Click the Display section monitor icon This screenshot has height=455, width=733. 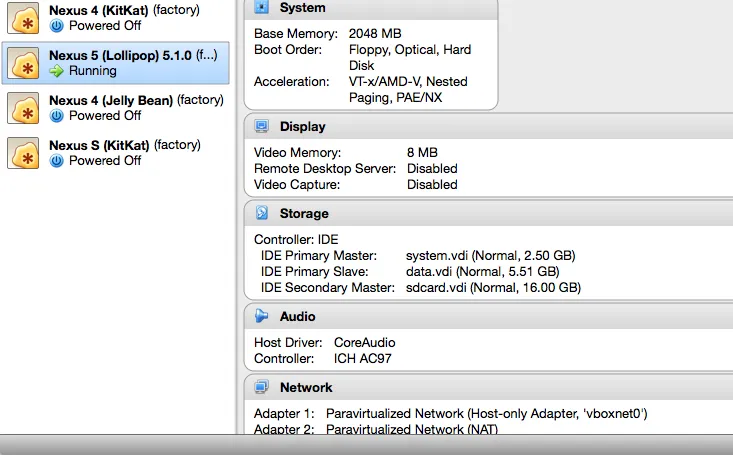[x=262, y=127]
